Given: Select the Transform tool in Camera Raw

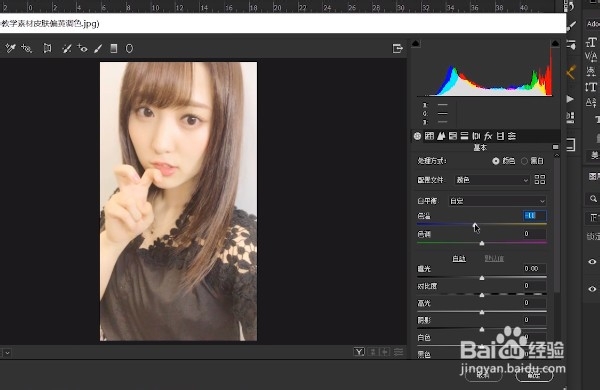Looking at the screenshot, I should (47, 48).
